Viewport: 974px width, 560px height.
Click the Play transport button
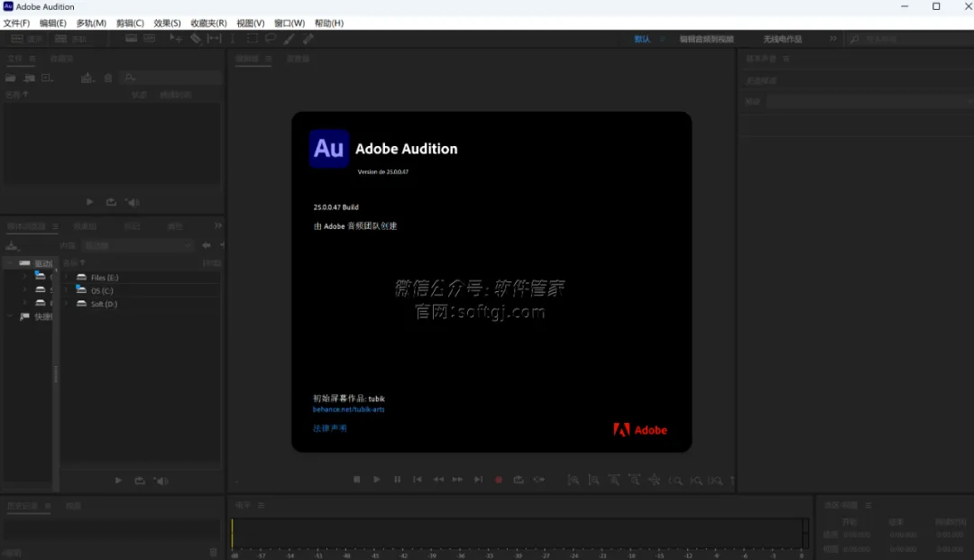pyautogui.click(x=376, y=479)
